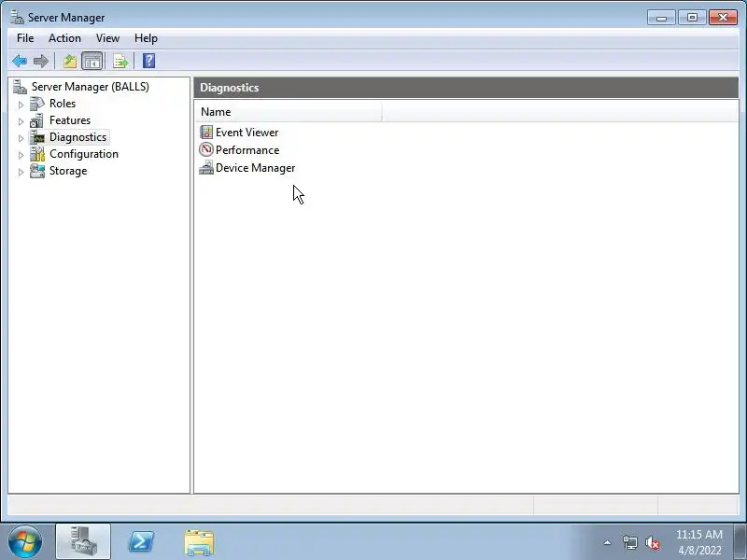Click the Device Manager icon
The image size is (747, 560).
click(x=206, y=168)
